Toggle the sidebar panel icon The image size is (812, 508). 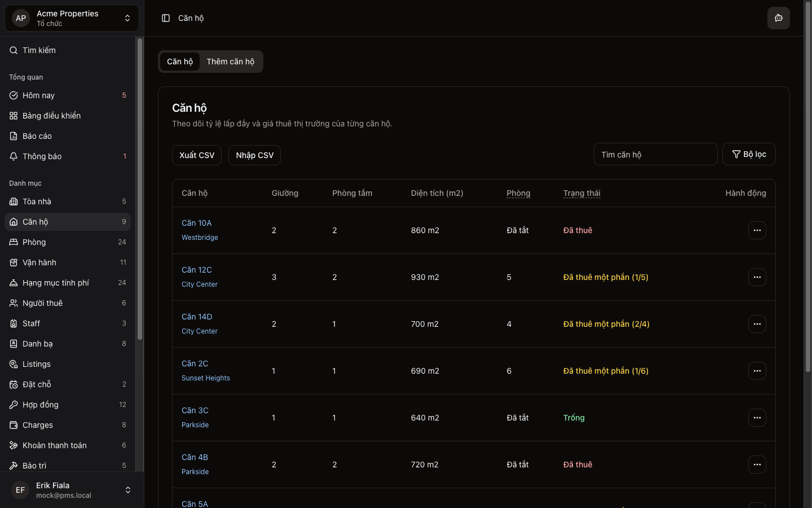(x=166, y=18)
